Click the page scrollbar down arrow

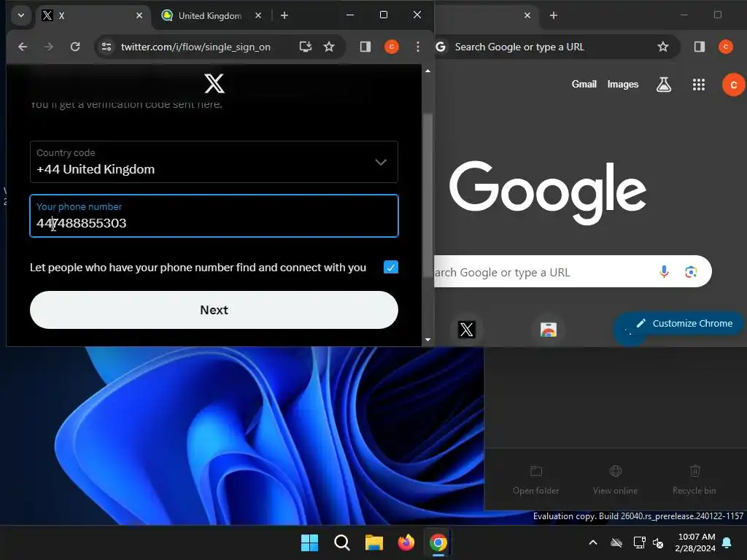(x=427, y=340)
